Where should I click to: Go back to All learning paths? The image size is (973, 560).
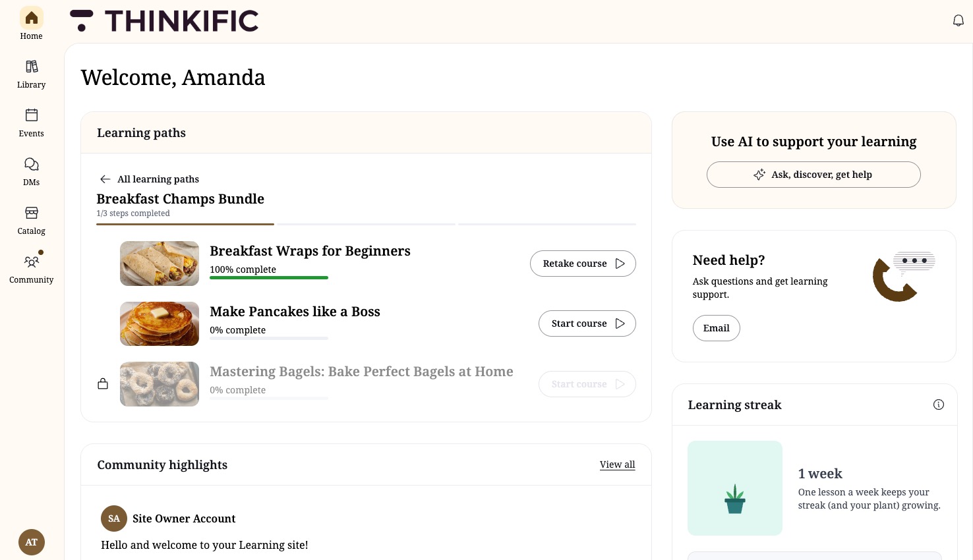coord(158,179)
